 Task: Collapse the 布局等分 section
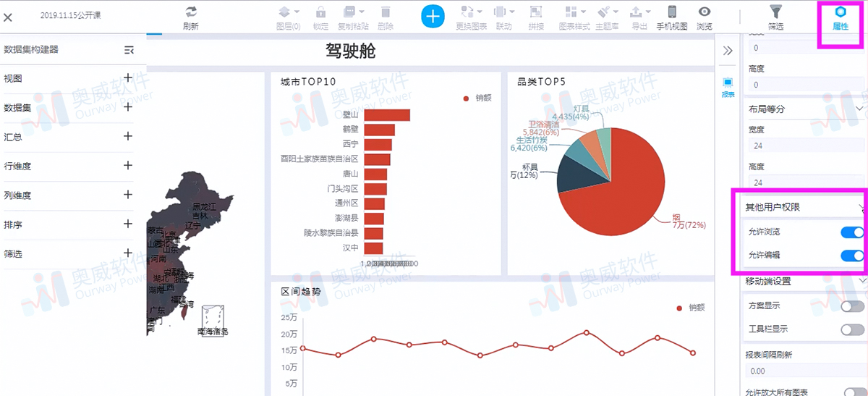(x=859, y=109)
